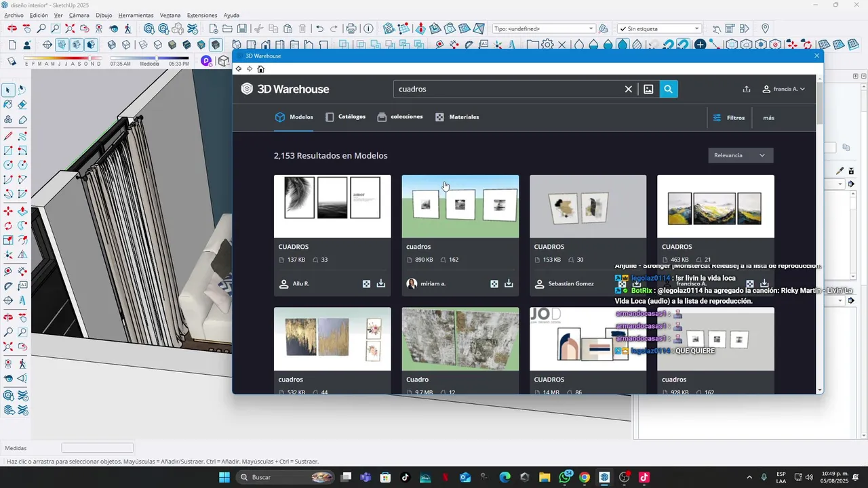
Task: Open the black-and-white feather CUADROS thumbnail
Action: click(x=332, y=206)
